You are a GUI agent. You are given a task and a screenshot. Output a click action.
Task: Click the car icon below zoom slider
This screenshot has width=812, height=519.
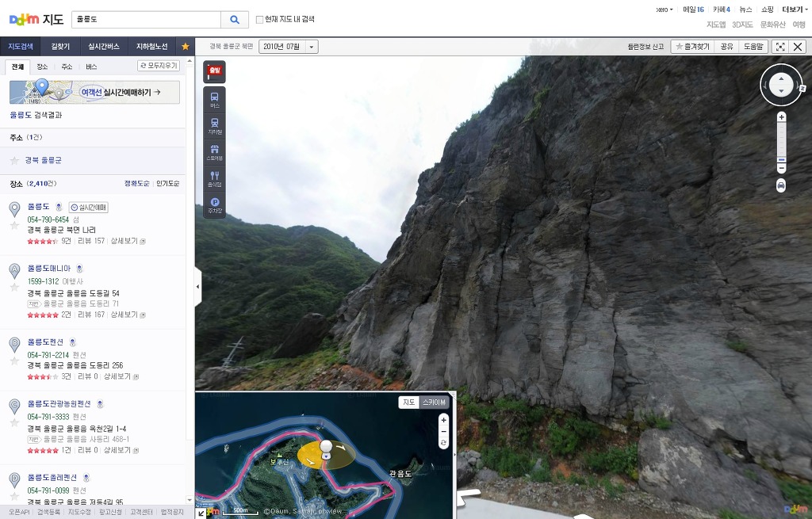(781, 185)
